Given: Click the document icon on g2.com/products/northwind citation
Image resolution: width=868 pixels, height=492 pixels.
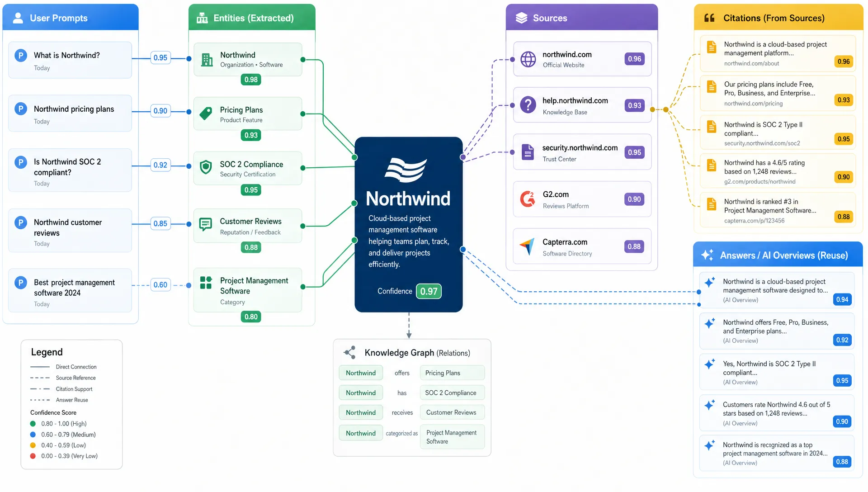Looking at the screenshot, I should coord(712,166).
